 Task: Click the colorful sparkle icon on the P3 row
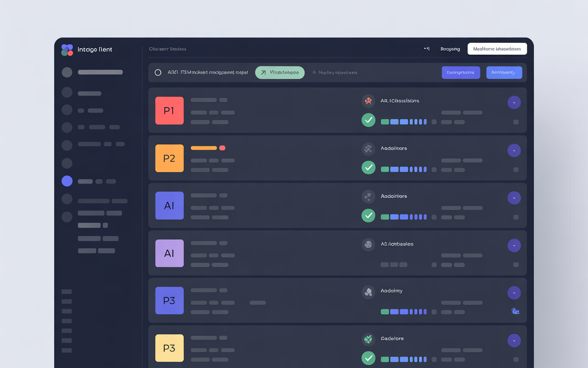[515, 311]
